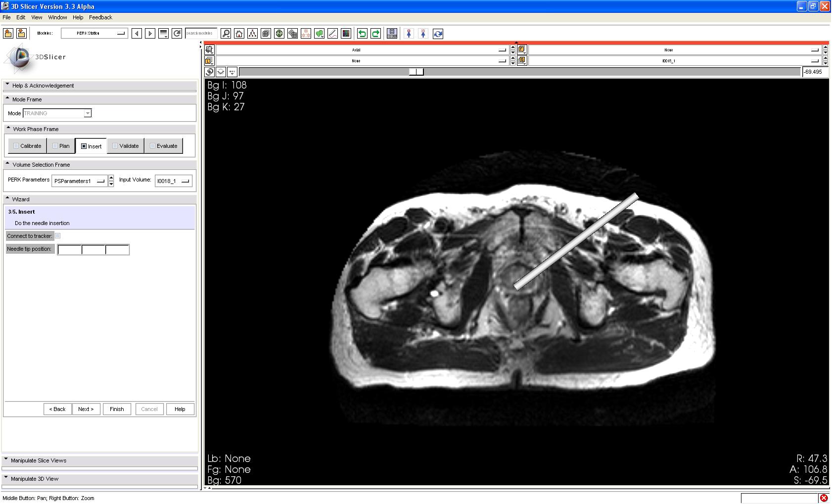The height and width of the screenshot is (504, 832).
Task: Enable the Connect to tracker checkbox
Action: tap(58, 236)
